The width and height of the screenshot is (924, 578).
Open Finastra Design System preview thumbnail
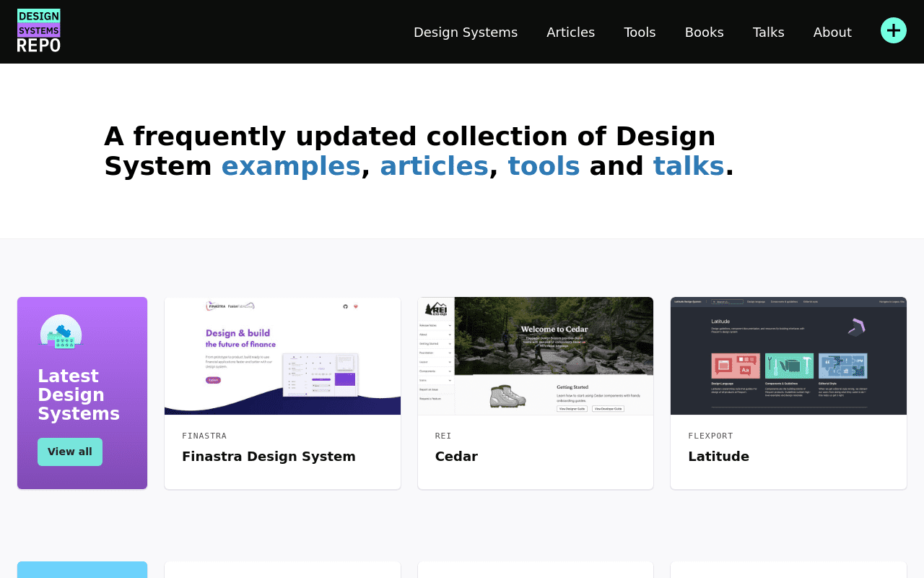282,356
